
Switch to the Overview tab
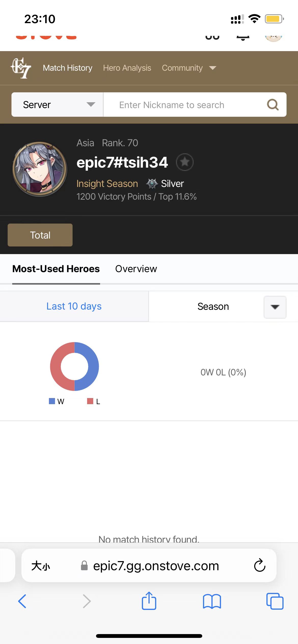(x=136, y=269)
